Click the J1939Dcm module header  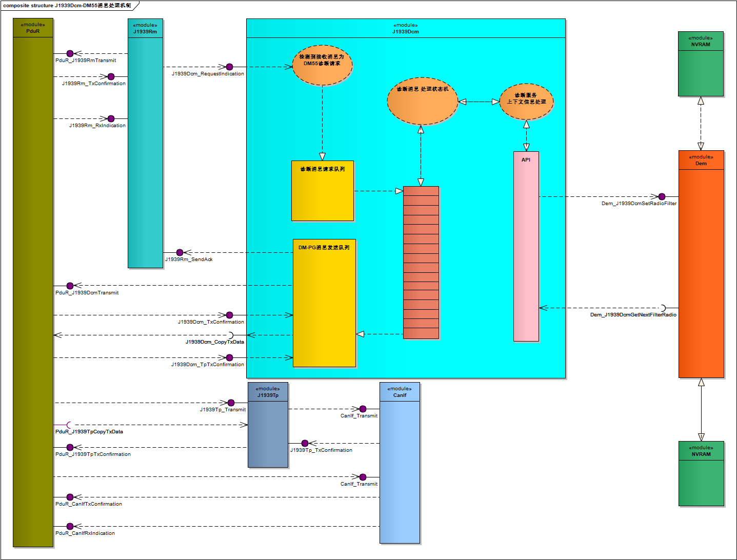tap(406, 28)
